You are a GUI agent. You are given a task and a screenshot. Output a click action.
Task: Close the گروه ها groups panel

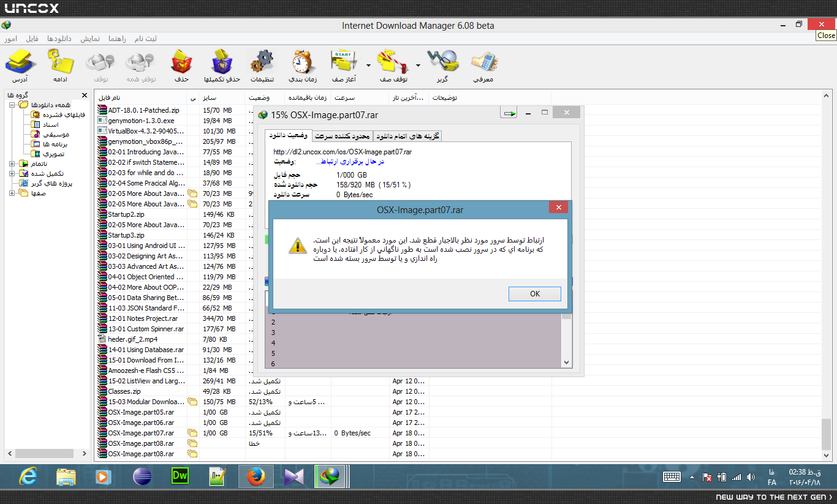coord(85,95)
